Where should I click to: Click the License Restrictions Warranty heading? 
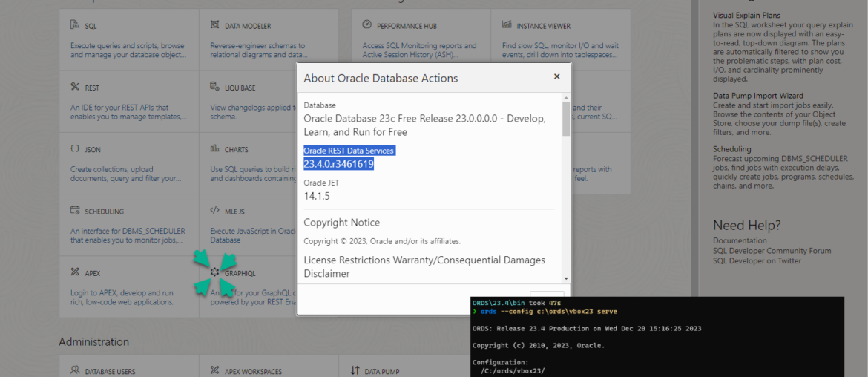tap(424, 266)
